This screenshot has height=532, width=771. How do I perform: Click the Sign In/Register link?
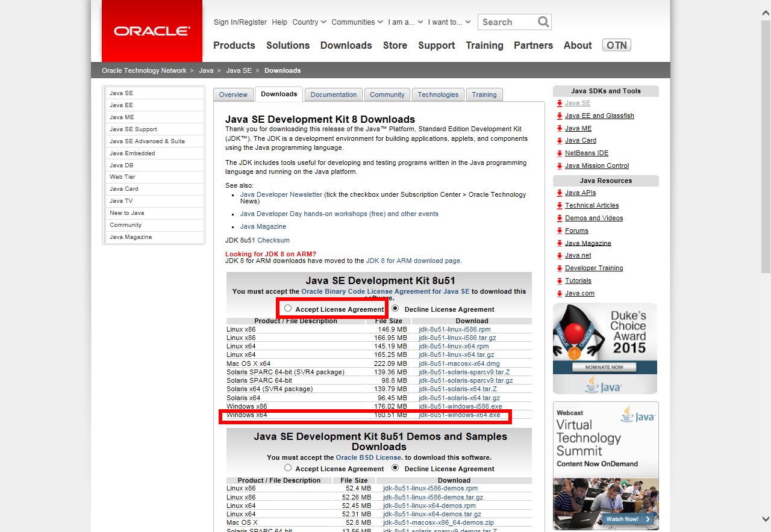tap(240, 22)
